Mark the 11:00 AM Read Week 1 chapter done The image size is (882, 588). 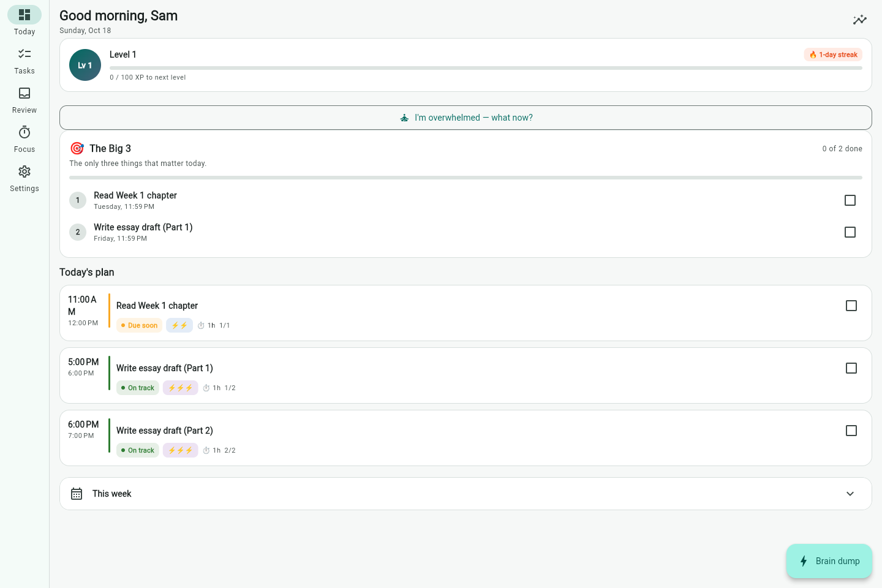click(x=851, y=306)
